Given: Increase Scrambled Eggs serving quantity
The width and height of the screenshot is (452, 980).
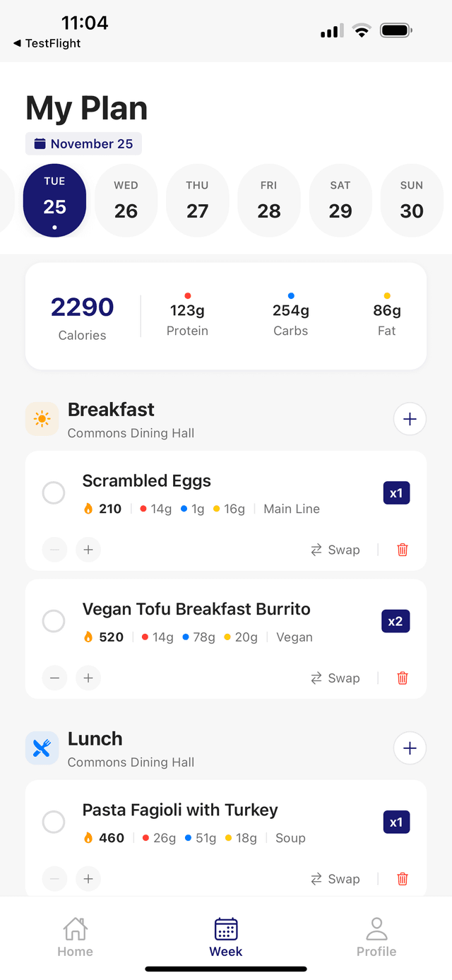Looking at the screenshot, I should coord(88,550).
